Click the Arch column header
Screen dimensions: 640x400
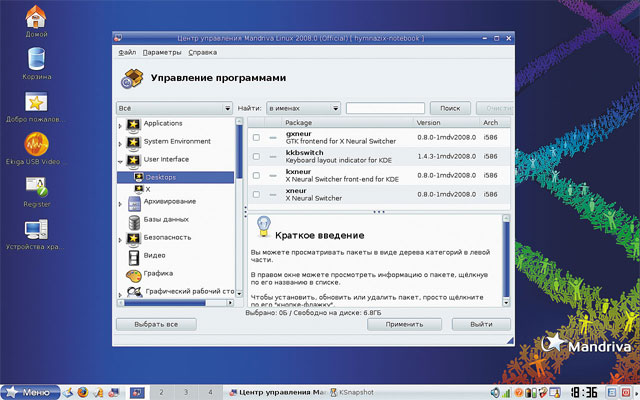click(494, 122)
